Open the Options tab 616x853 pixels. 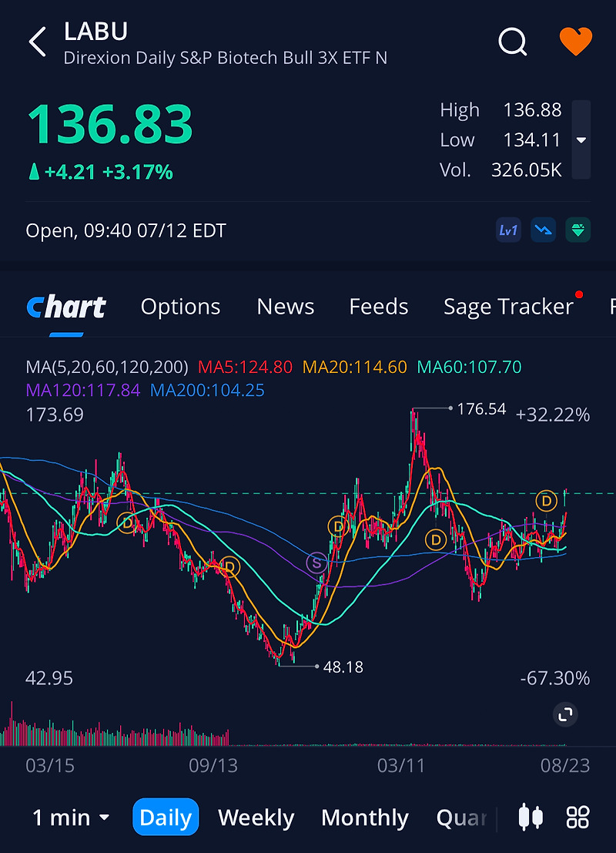[180, 307]
